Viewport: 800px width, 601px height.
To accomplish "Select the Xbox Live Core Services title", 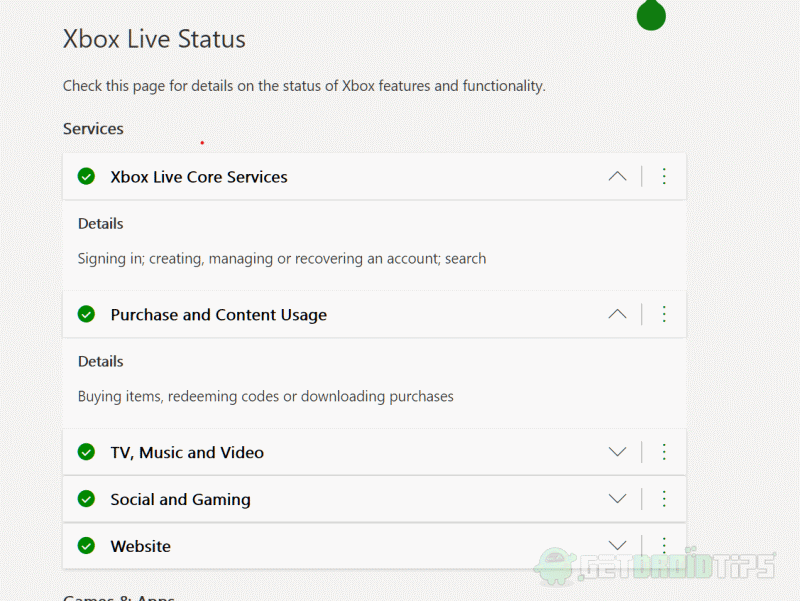I will 199,177.
